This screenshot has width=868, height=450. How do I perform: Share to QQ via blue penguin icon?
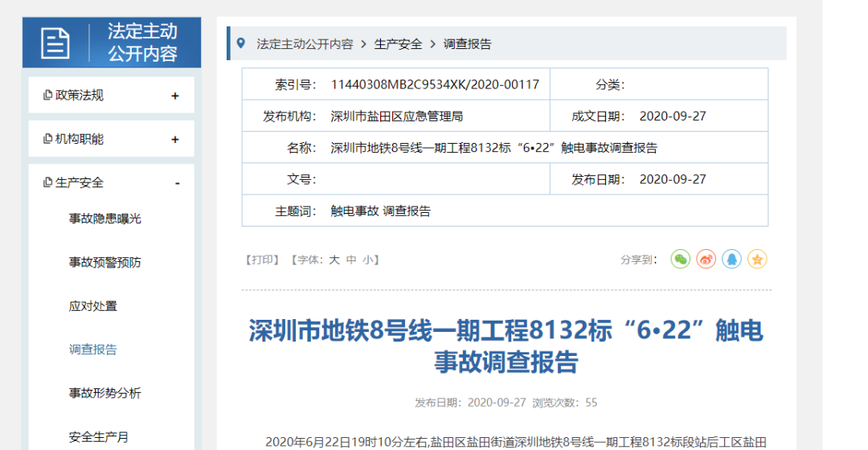click(x=731, y=259)
